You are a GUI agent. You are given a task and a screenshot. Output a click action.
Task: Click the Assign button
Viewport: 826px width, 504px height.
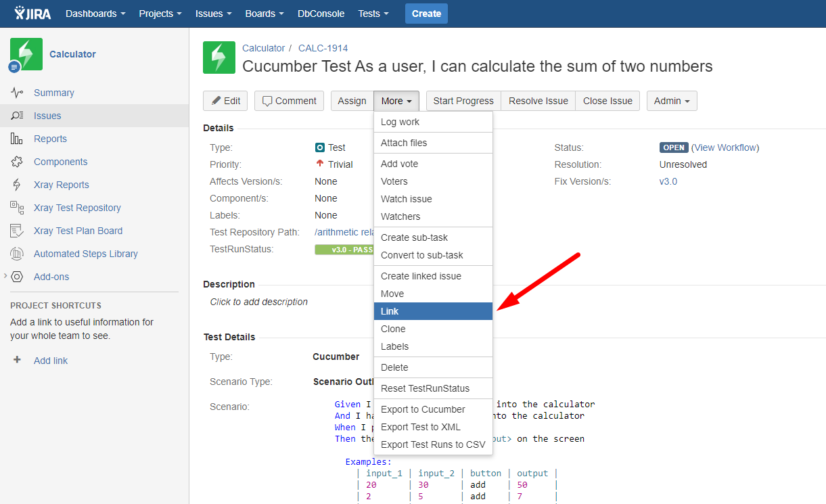(352, 101)
